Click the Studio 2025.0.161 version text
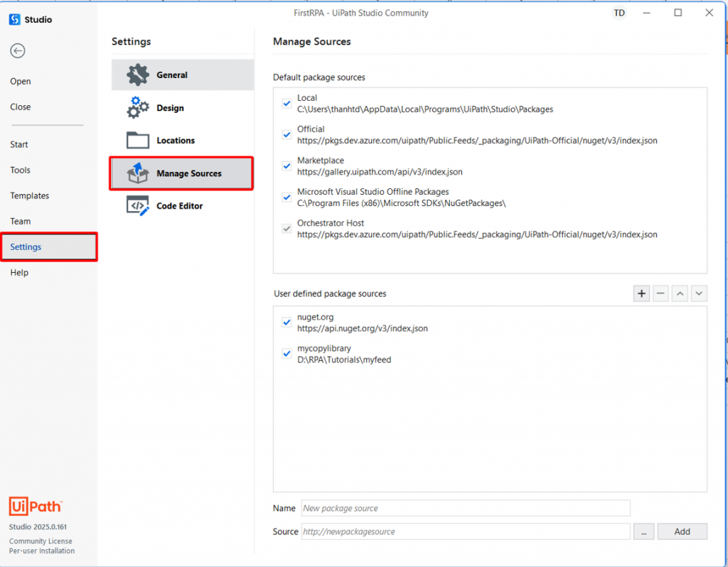728x567 pixels. click(x=38, y=526)
